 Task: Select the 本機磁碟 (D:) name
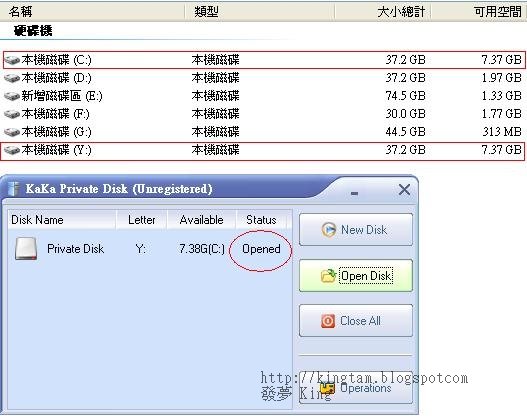point(56,78)
